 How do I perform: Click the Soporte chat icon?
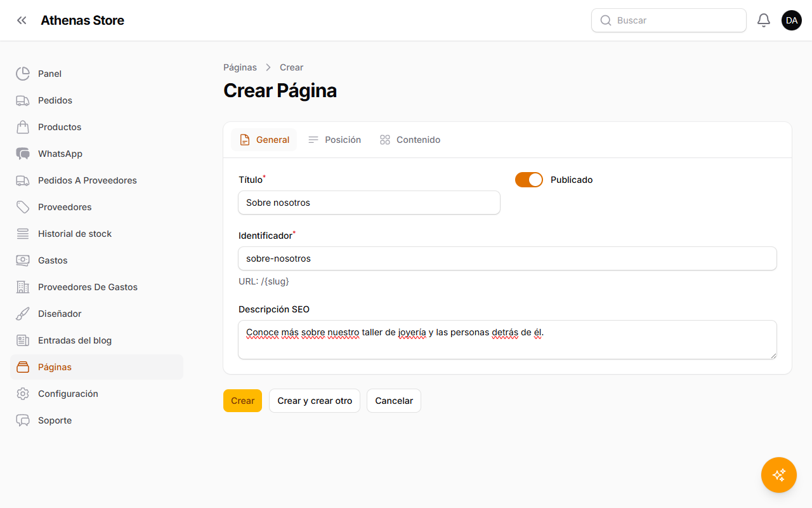coord(23,420)
